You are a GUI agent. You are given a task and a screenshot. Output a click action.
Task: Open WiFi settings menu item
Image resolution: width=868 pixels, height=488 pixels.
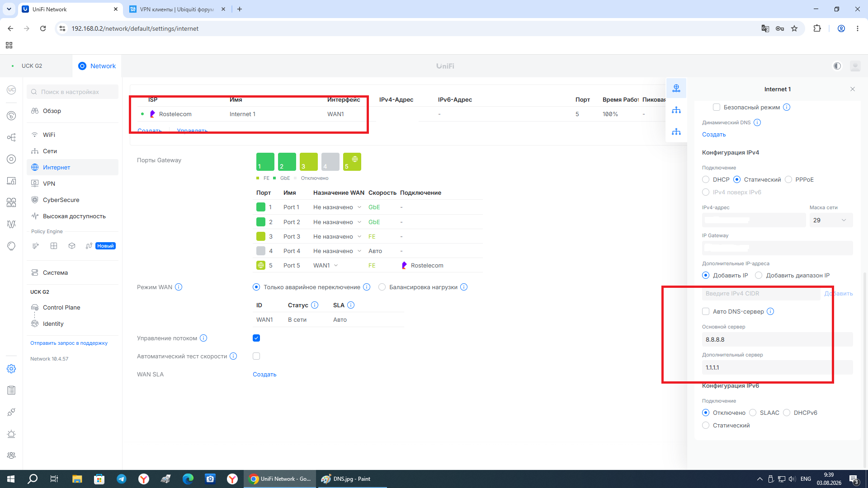72,135
